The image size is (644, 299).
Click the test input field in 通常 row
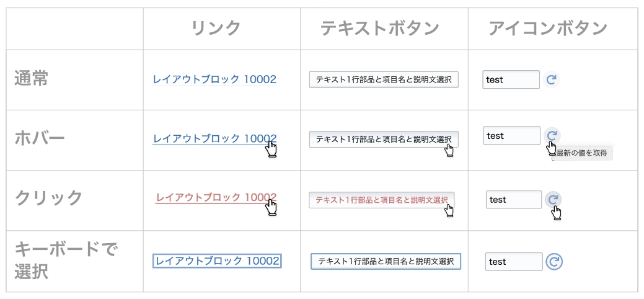click(x=511, y=79)
